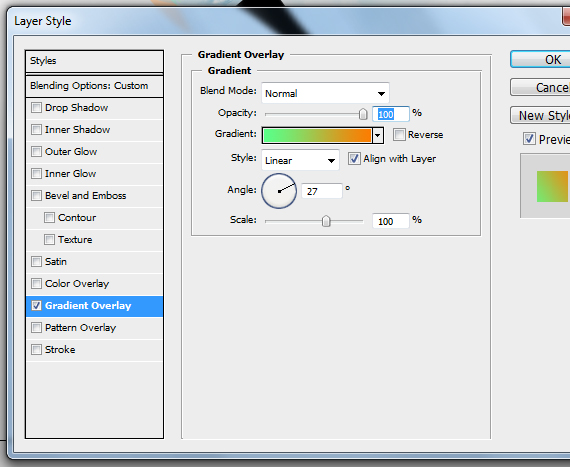This screenshot has width=570, height=467.
Task: Open the Style Linear dropdown
Action: [300, 160]
